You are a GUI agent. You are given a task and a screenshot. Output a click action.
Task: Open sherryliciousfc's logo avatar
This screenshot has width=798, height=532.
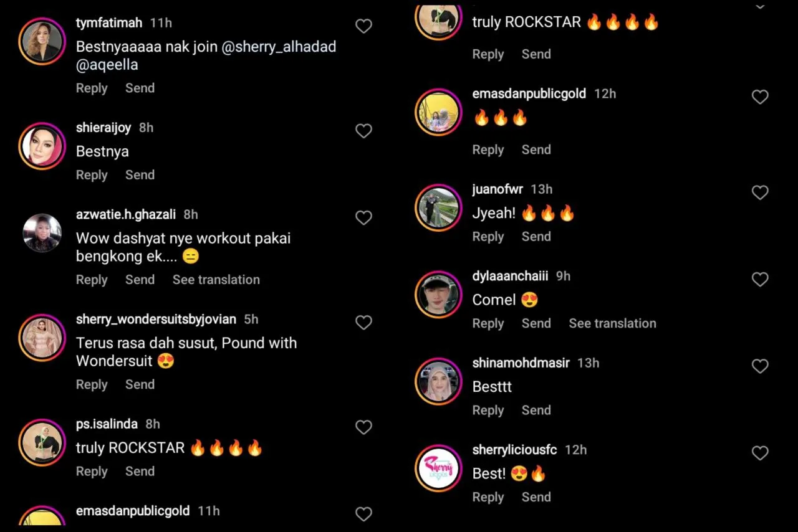438,468
